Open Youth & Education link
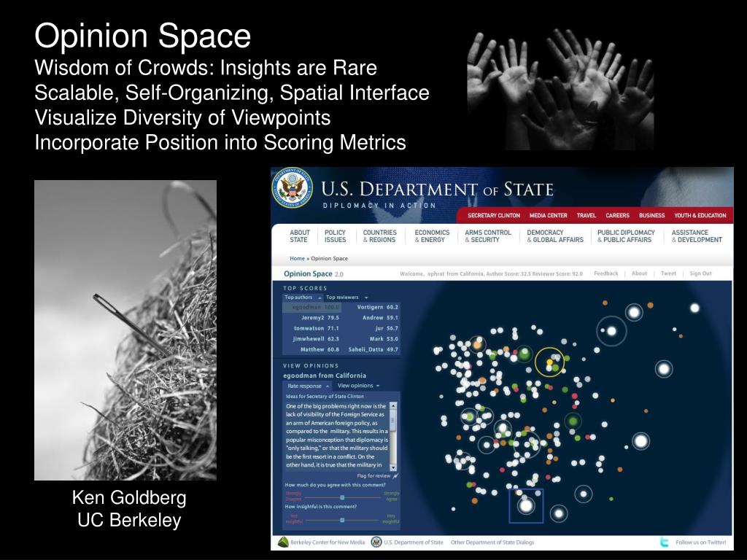This screenshot has height=560, width=747. click(x=700, y=216)
